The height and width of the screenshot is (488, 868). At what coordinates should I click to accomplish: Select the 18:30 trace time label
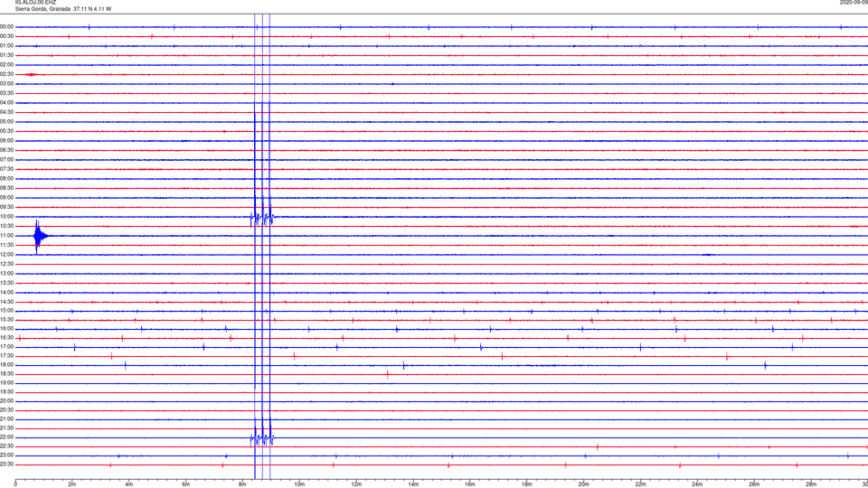click(6, 374)
